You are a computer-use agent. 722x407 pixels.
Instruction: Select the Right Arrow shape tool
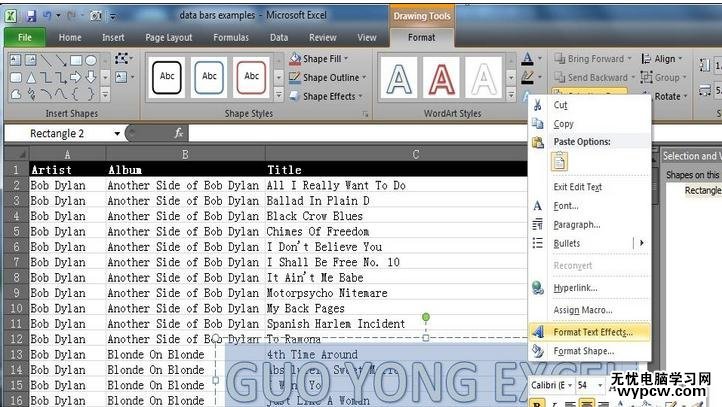pos(76,77)
